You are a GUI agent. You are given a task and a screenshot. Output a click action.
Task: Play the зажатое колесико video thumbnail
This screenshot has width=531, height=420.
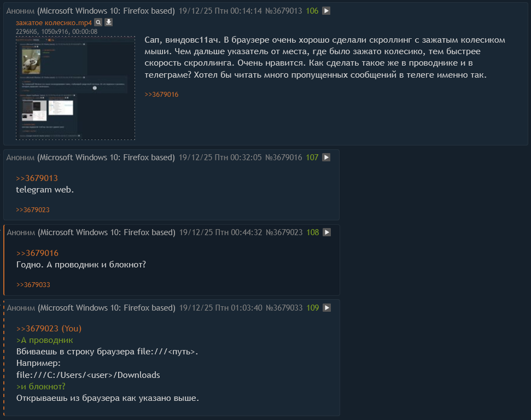pyautogui.click(x=75, y=88)
